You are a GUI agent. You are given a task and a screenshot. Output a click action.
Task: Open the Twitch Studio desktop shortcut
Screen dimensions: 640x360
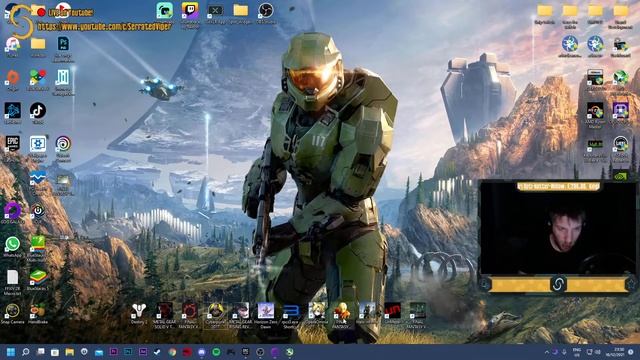[190, 11]
